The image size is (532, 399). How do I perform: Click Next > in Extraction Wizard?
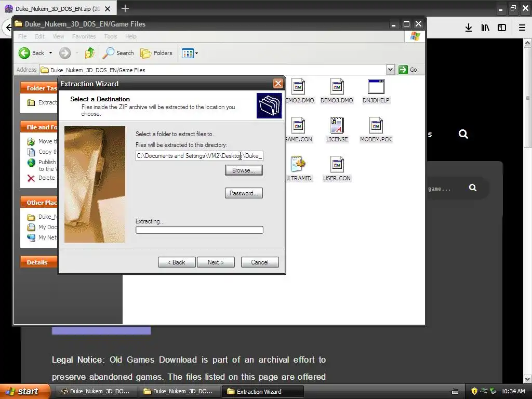pyautogui.click(x=216, y=262)
